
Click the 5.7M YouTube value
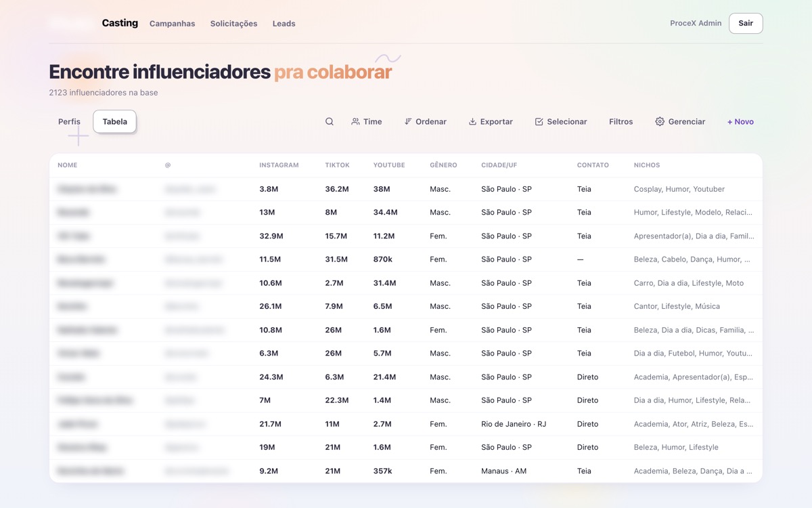[x=382, y=353]
